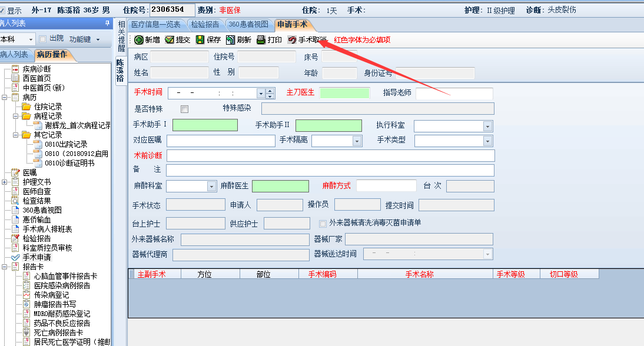Collapse the 其它记录 tree node

[x=16, y=135]
